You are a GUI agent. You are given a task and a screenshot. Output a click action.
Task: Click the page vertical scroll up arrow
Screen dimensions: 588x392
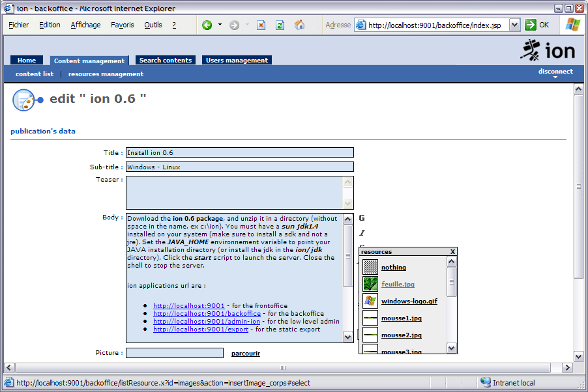point(579,89)
